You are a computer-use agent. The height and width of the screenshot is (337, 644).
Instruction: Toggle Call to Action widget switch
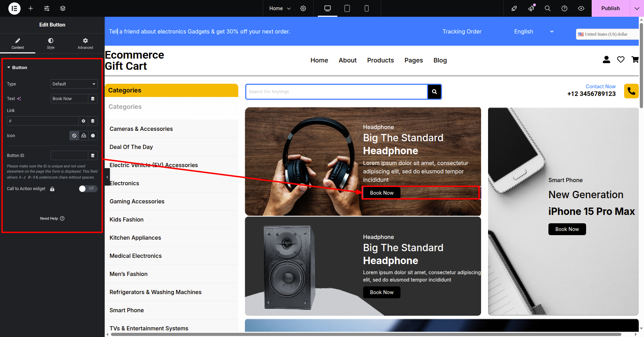point(88,189)
